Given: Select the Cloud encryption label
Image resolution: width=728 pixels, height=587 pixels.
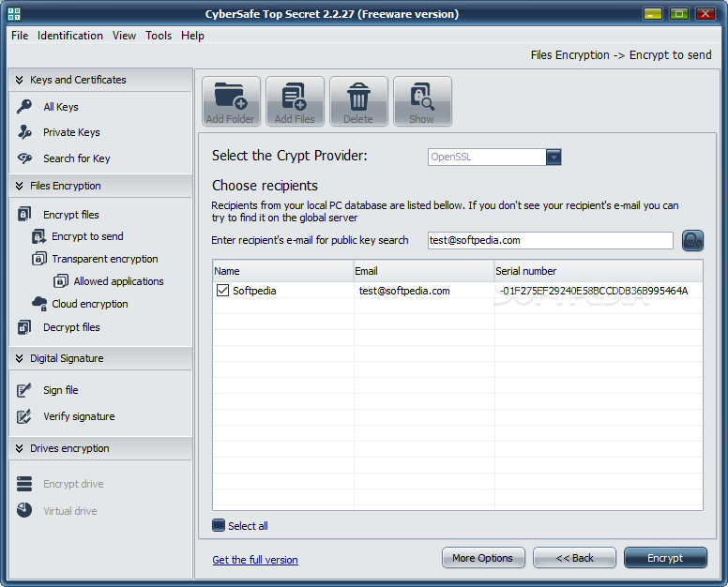Looking at the screenshot, I should tap(90, 304).
